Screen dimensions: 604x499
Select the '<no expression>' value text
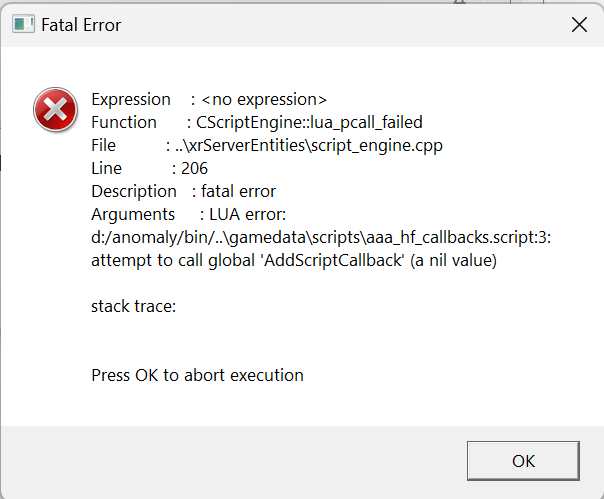[264, 99]
